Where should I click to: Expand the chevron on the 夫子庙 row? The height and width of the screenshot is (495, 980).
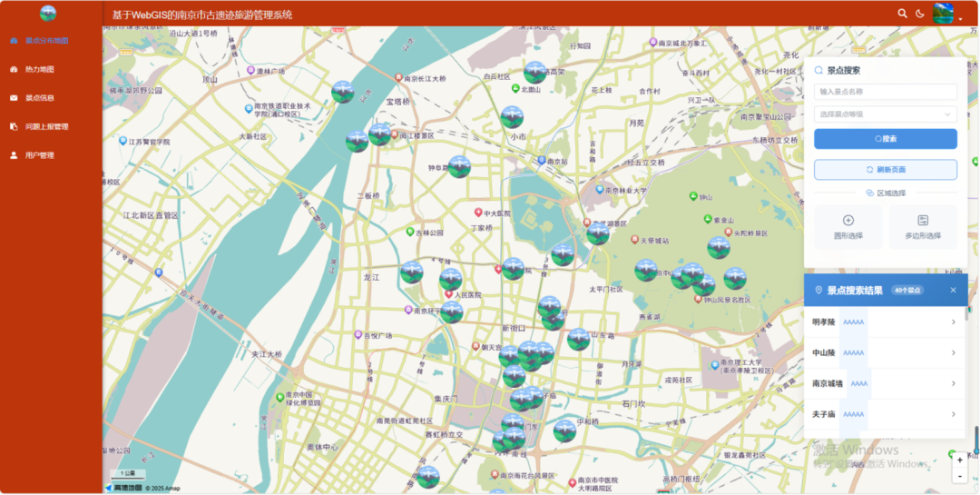(953, 414)
